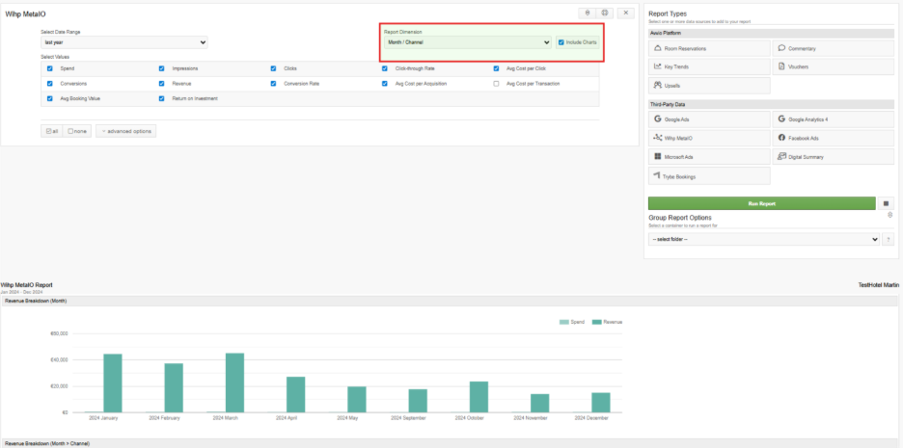The height and width of the screenshot is (448, 904).
Task: Add the Room Reservations report type
Action: coord(709,48)
